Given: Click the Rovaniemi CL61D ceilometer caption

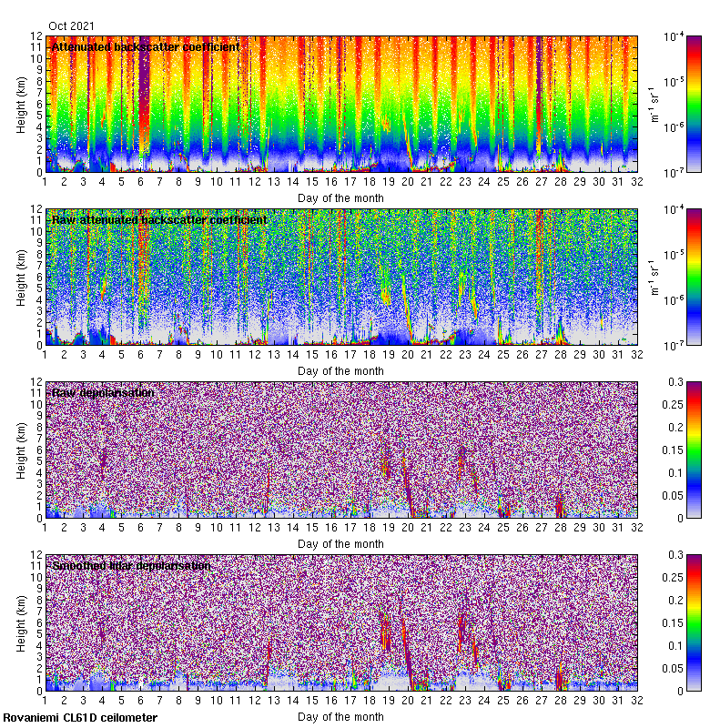Looking at the screenshot, I should pyautogui.click(x=80, y=718).
